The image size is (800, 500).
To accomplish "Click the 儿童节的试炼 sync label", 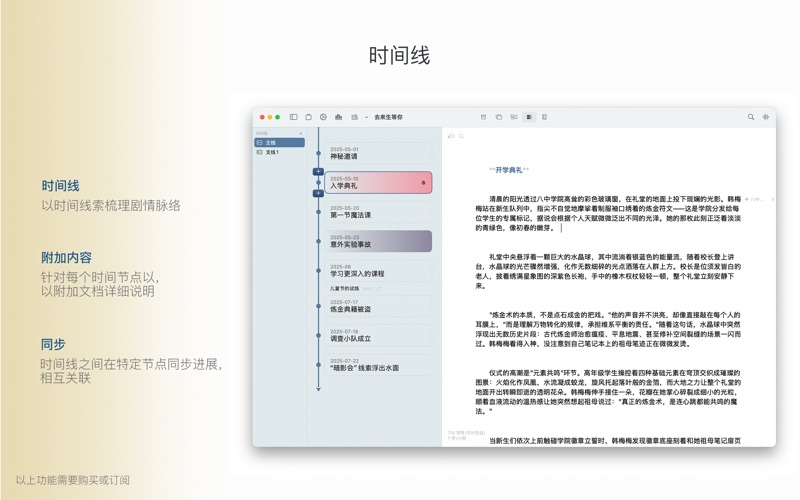I will pyautogui.click(x=344, y=288).
